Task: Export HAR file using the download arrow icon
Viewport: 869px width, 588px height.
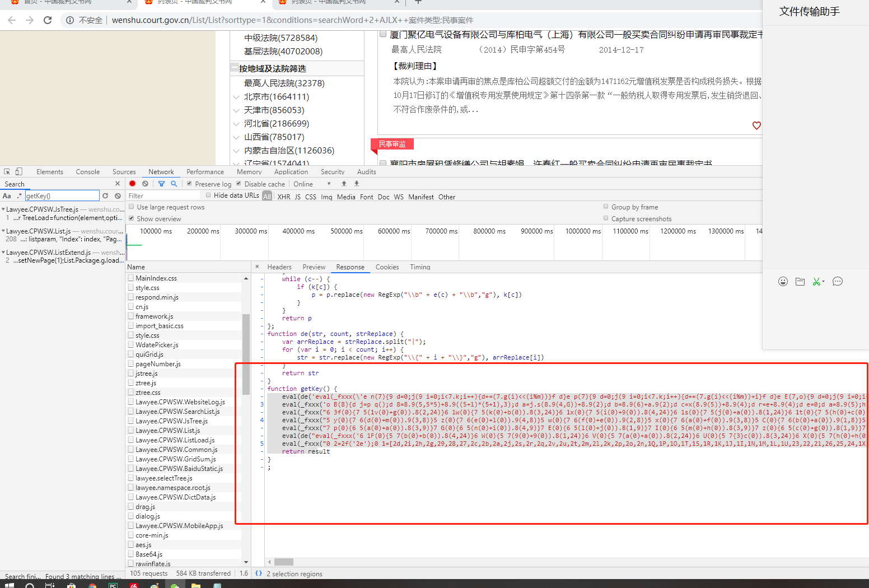Action: 357,184
